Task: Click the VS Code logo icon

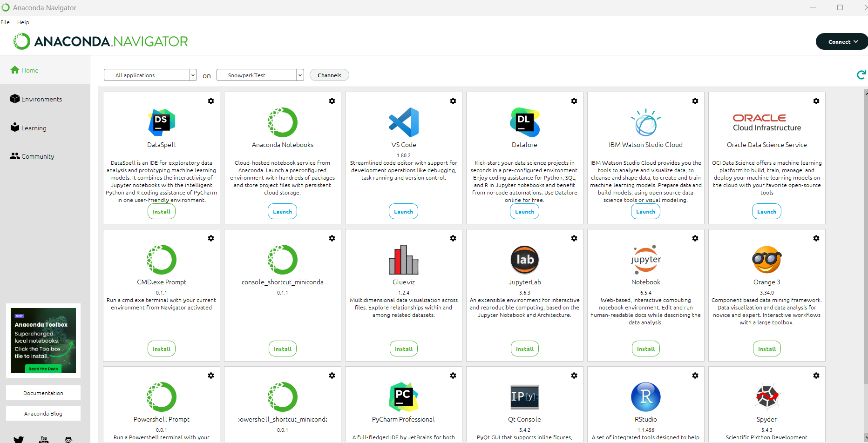Action: click(404, 122)
